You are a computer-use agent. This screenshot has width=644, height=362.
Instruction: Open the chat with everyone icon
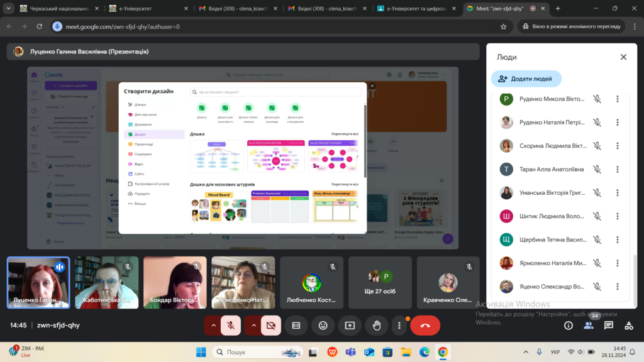[x=609, y=326]
